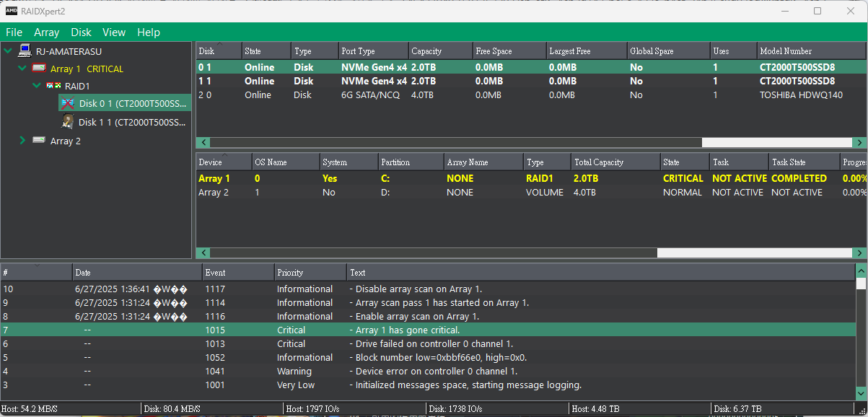This screenshot has height=417, width=868.
Task: Select the Array 2 row in array table
Action: tap(531, 193)
